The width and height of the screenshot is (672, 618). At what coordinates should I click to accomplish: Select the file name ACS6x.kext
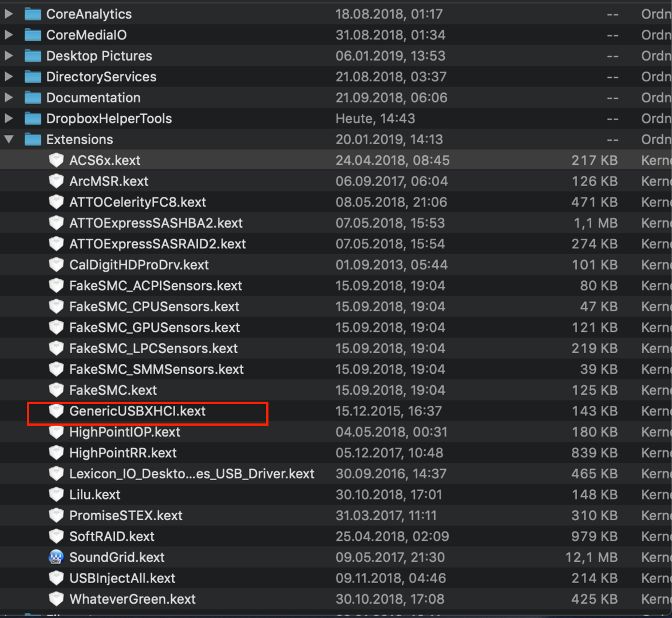point(105,160)
